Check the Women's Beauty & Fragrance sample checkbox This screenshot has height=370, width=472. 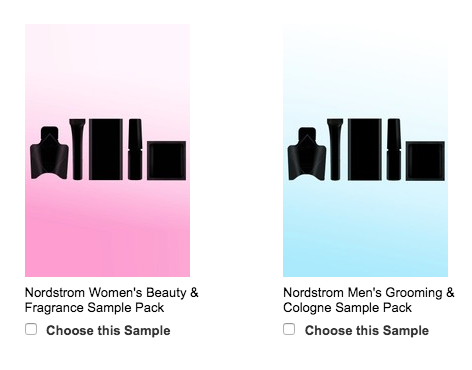point(31,329)
